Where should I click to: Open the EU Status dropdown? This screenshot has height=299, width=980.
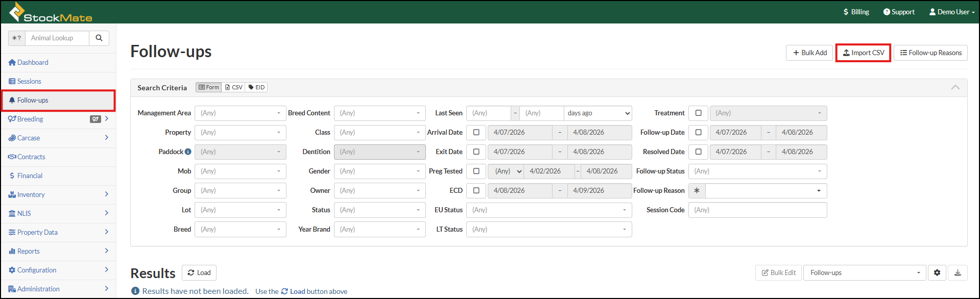point(549,210)
